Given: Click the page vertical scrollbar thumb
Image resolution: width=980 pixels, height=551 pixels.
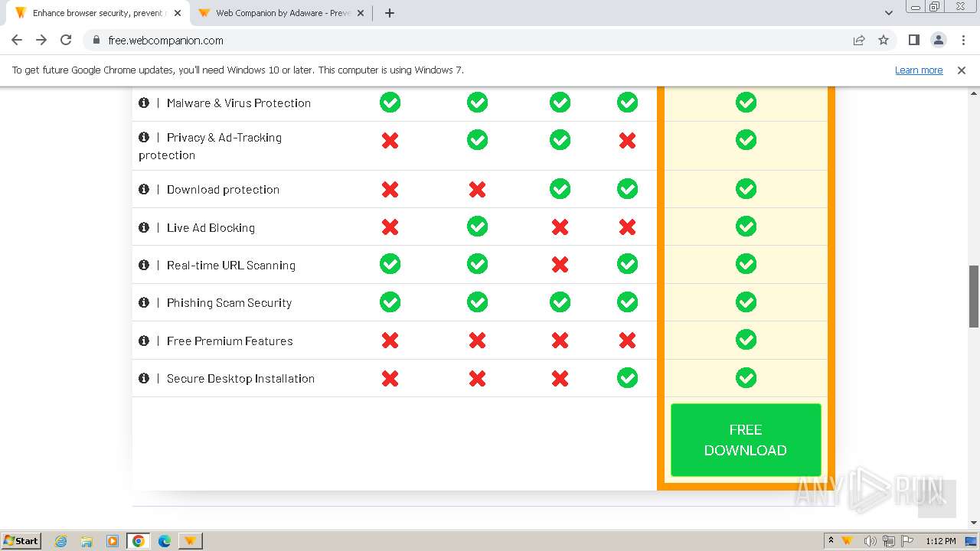Looking at the screenshot, I should tap(974, 297).
